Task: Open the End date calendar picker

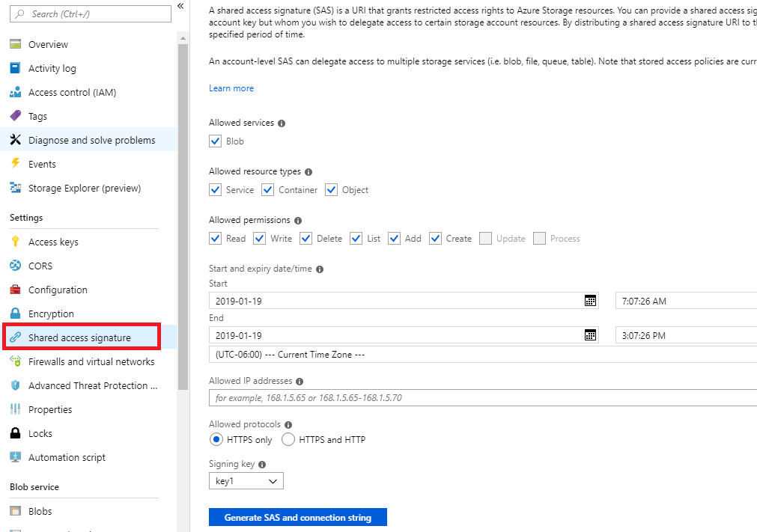Action: [590, 335]
